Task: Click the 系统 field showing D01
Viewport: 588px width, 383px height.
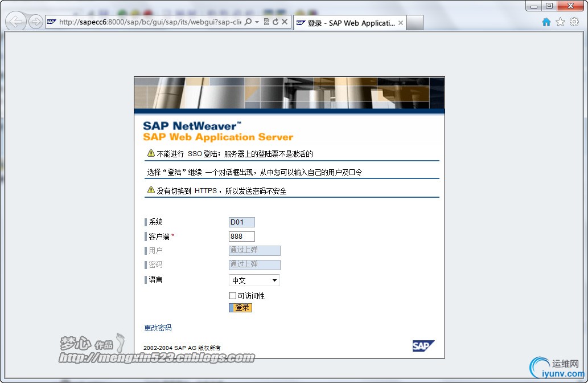Action: (242, 222)
